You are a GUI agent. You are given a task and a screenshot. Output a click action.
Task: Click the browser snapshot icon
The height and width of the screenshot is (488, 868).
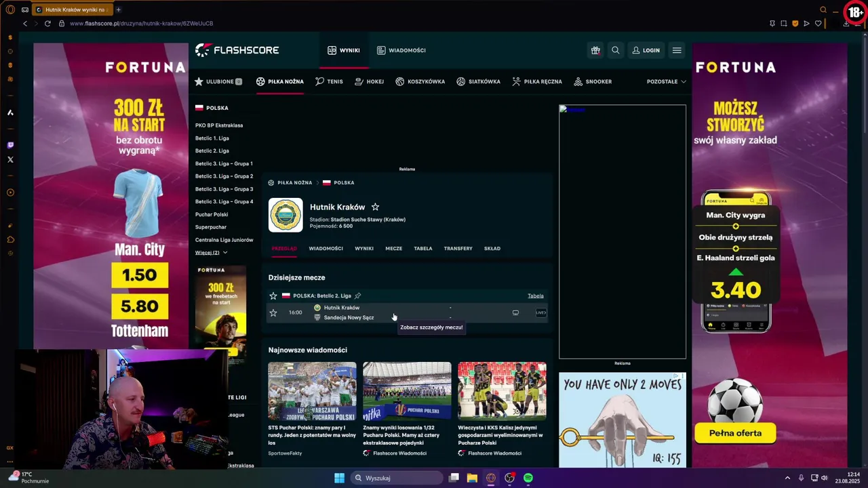pyautogui.click(x=783, y=24)
